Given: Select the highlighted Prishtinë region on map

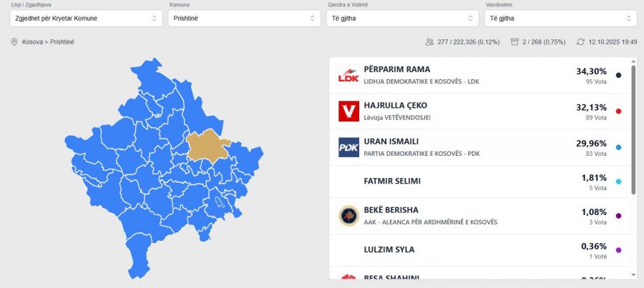Looking at the screenshot, I should click(x=208, y=145).
